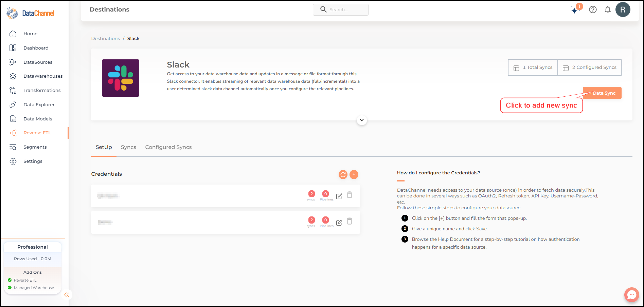This screenshot has width=644, height=307.
Task: Click the Segments sidebar icon
Action: pyautogui.click(x=13, y=147)
